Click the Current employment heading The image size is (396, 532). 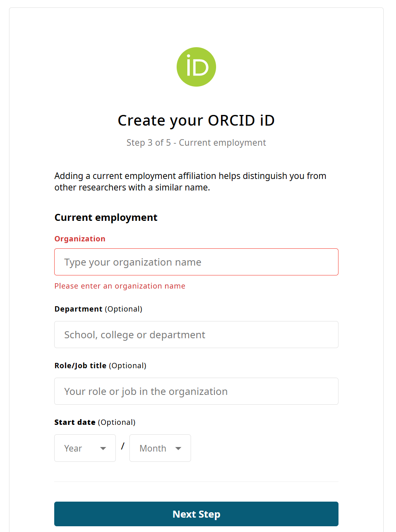(x=106, y=217)
